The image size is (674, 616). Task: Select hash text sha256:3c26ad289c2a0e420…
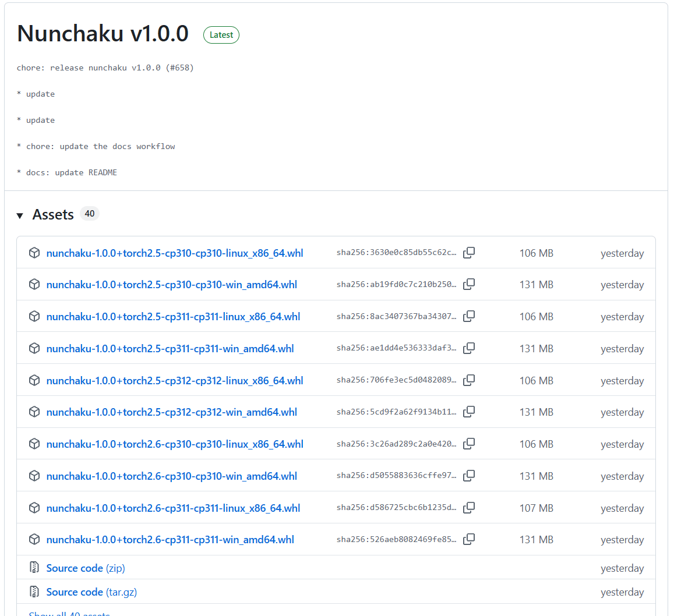(396, 444)
